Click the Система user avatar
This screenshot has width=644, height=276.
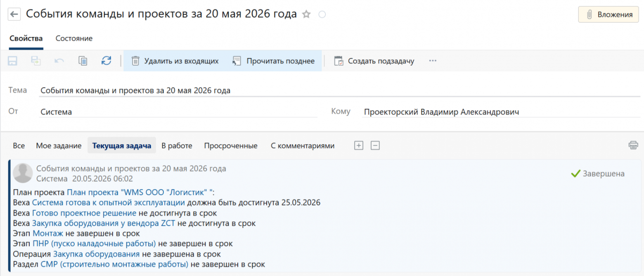23,173
